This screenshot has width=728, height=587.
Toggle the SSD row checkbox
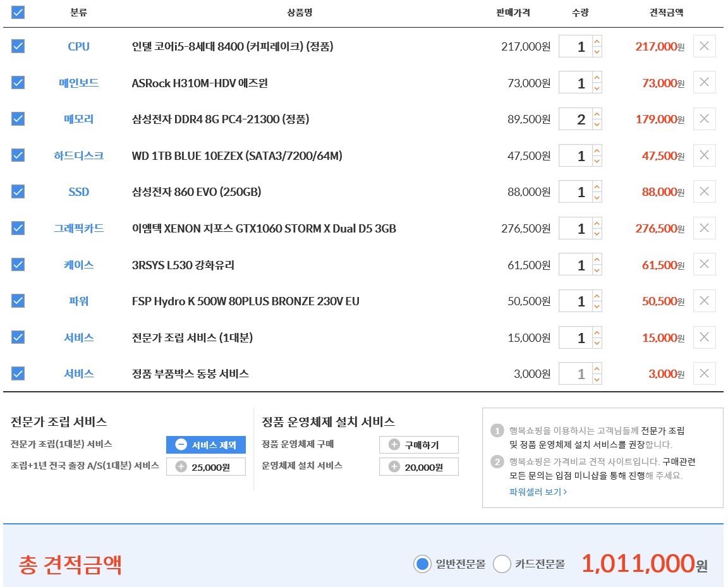tap(18, 191)
